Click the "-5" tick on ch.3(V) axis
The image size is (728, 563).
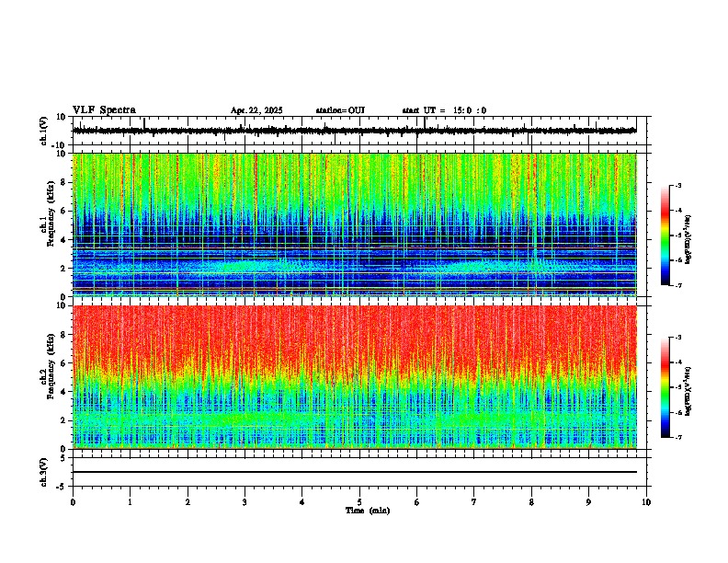point(63,486)
